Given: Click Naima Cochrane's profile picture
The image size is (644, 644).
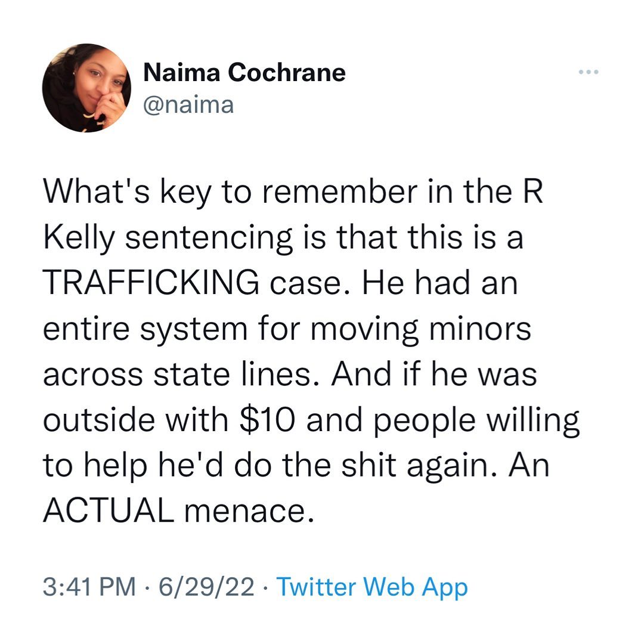Looking at the screenshot, I should pos(86,88).
